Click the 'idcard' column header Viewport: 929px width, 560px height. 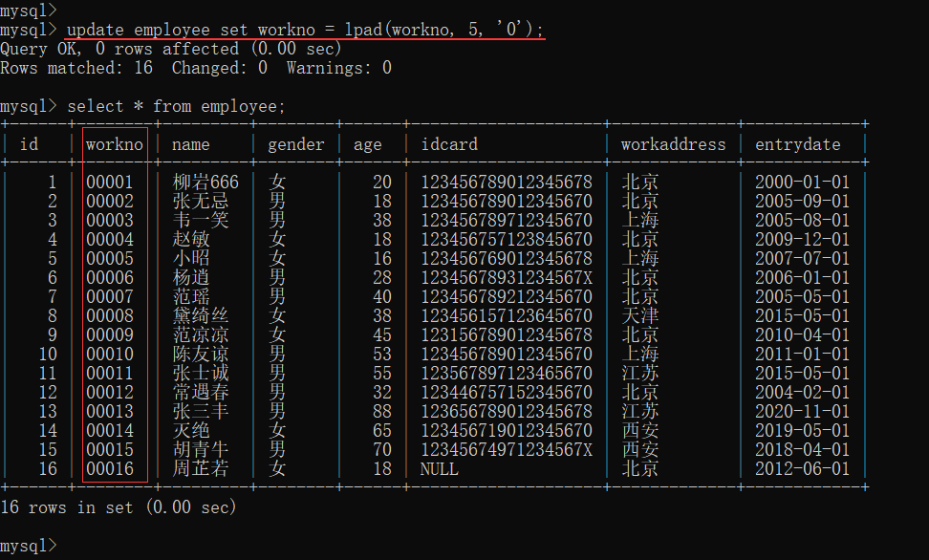(449, 144)
